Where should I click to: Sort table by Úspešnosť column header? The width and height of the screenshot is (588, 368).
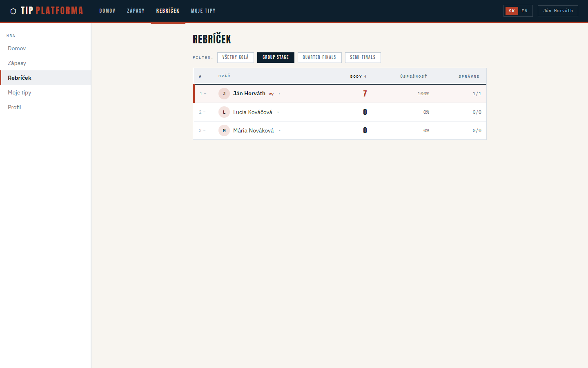click(x=413, y=76)
